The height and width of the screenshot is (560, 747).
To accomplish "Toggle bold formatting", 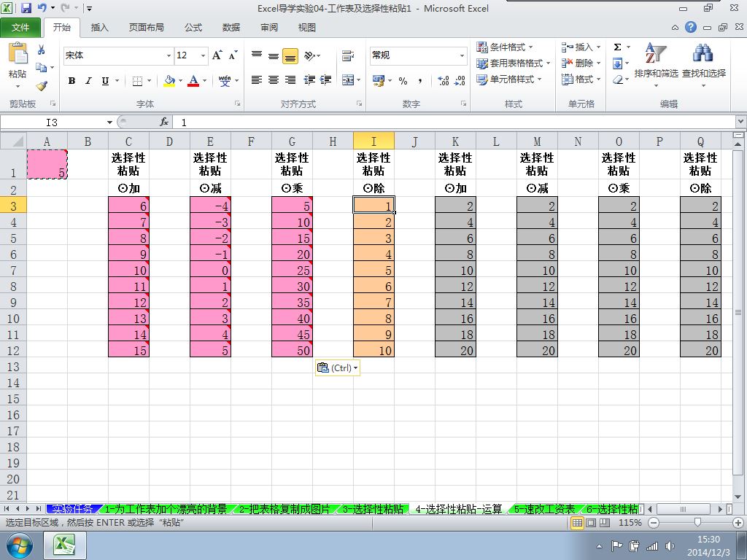I will pos(71,81).
